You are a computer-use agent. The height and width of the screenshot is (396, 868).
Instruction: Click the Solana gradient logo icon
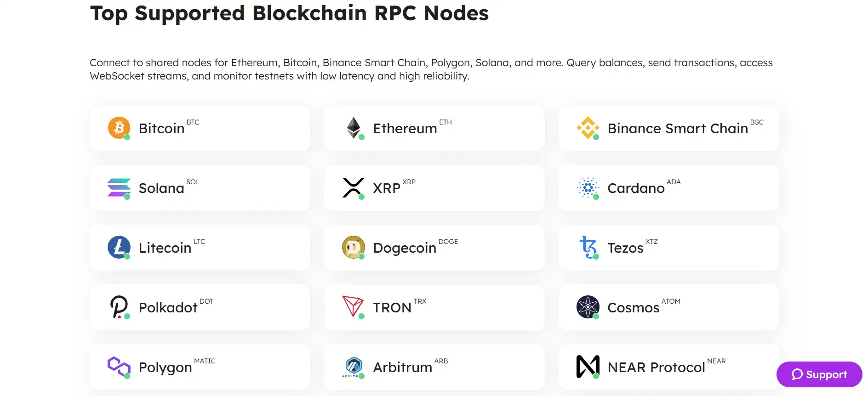pos(119,187)
